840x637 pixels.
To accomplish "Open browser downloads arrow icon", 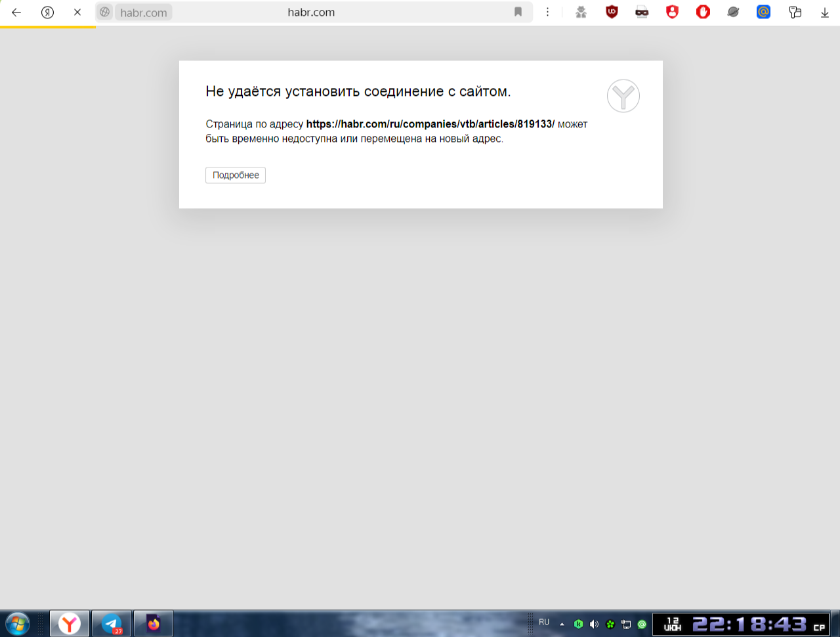I will tap(825, 12).
